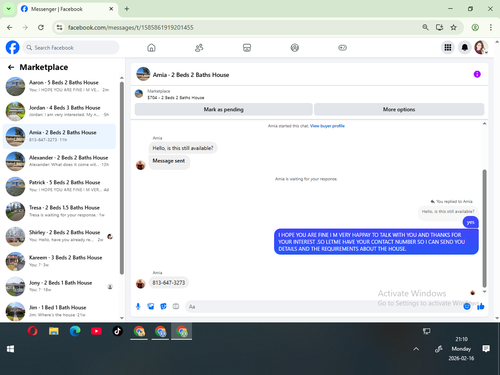Open a new browser tab
The height and width of the screenshot is (375, 500).
pos(127,9)
